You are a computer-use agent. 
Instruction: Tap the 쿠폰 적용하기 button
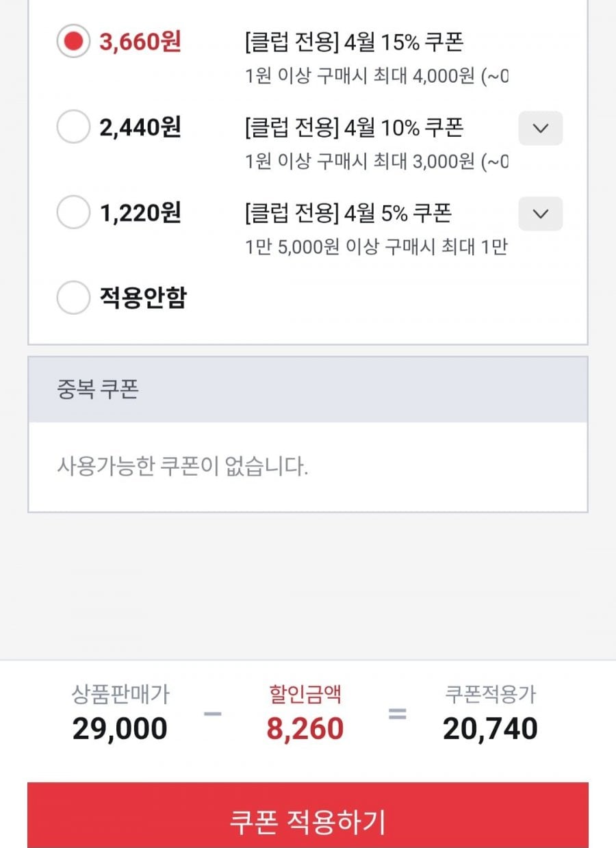tap(307, 820)
